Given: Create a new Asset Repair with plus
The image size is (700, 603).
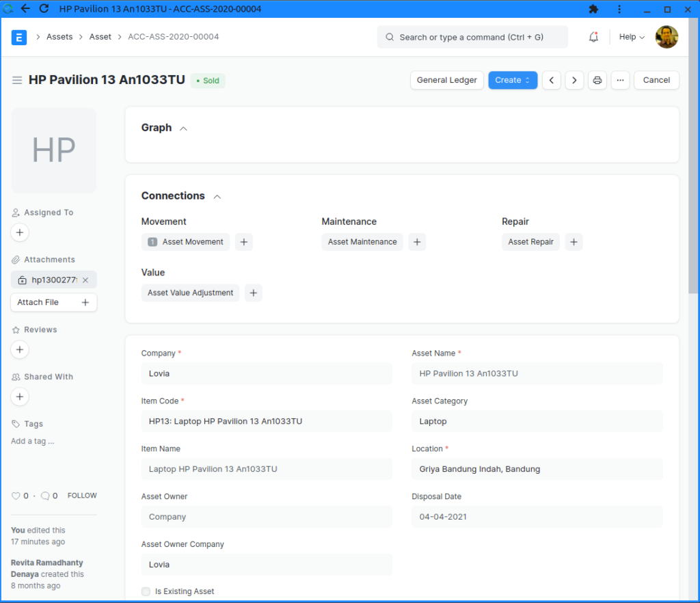Looking at the screenshot, I should tap(574, 242).
